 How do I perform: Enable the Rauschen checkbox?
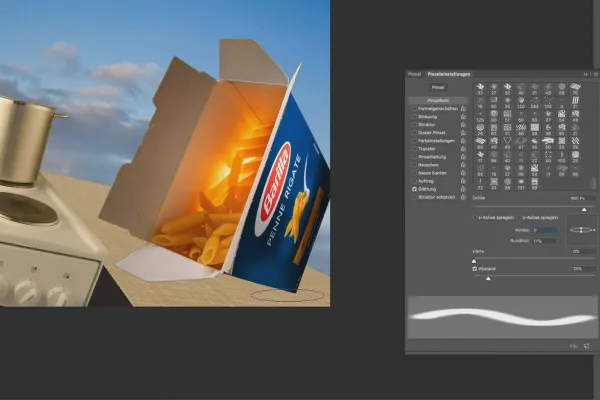414,165
